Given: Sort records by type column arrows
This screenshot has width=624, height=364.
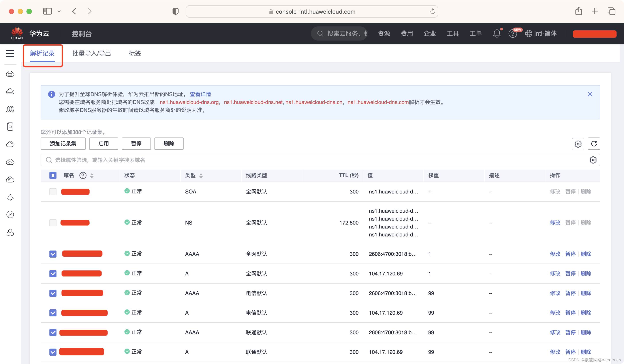Looking at the screenshot, I should click(x=201, y=176).
